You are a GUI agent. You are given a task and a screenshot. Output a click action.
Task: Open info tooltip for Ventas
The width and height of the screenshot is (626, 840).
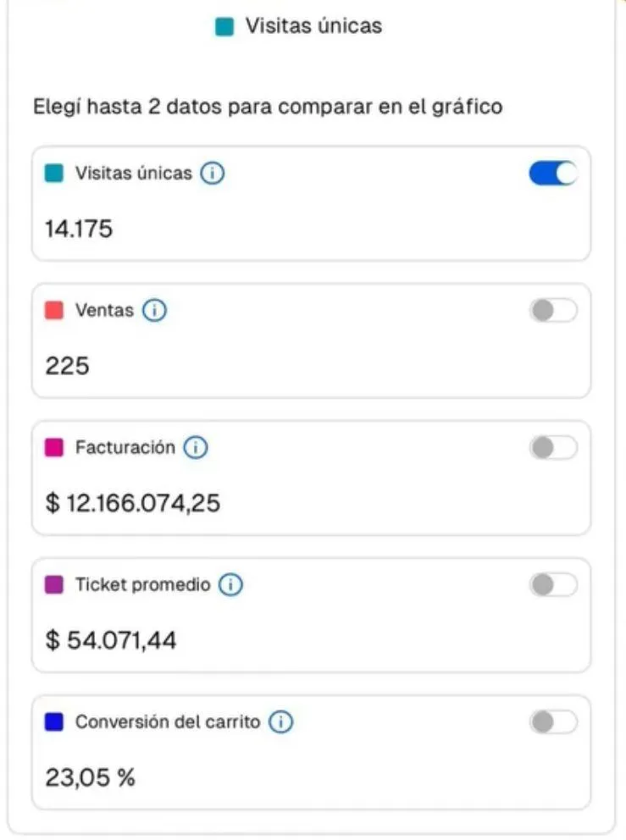click(x=154, y=311)
